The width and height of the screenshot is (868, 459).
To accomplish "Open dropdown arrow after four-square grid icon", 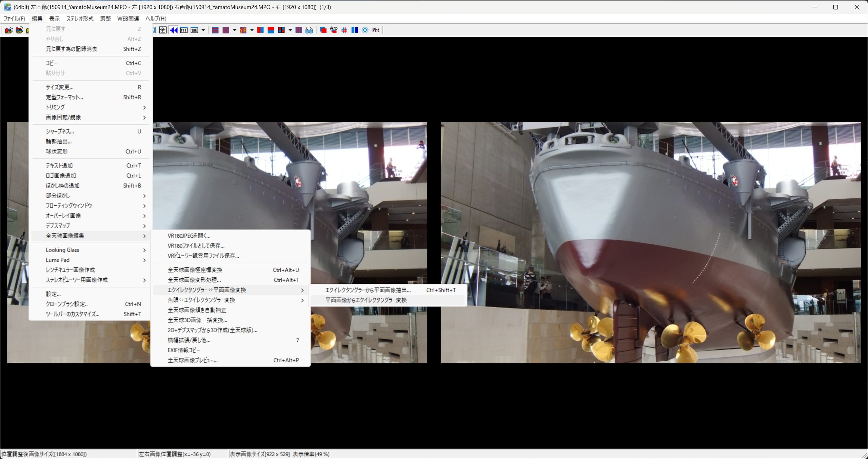I will tap(290, 30).
